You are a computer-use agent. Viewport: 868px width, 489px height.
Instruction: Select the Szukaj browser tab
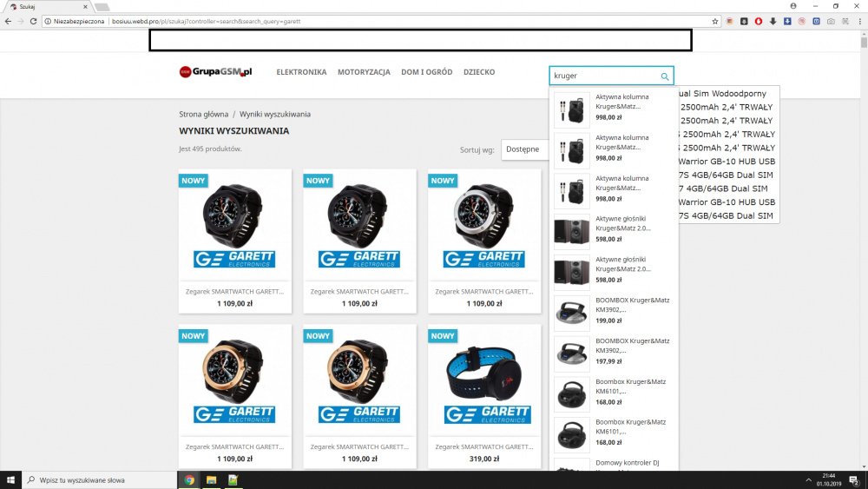point(47,7)
